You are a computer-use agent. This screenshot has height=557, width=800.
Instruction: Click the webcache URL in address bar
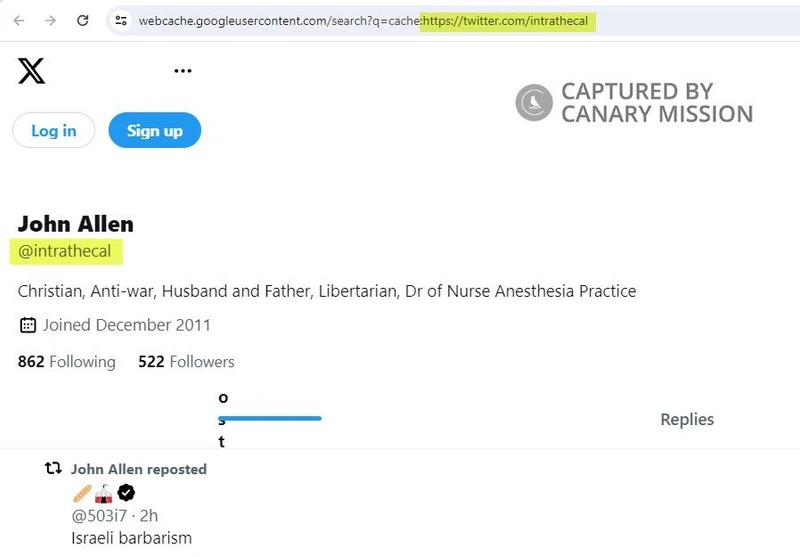[x=363, y=21]
